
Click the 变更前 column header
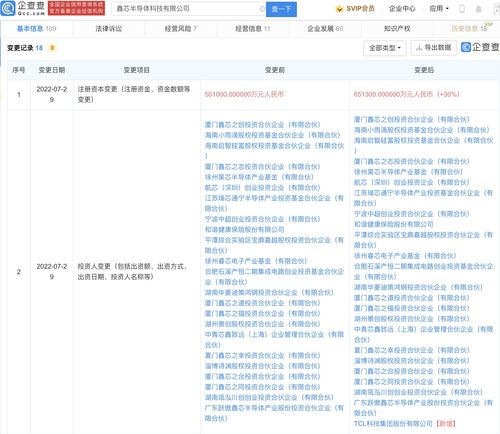coord(275,70)
